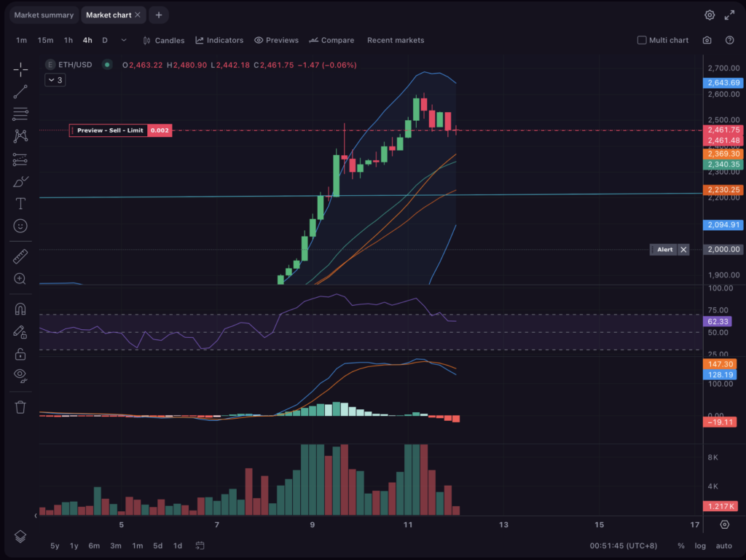Select the 3m date range
Screen dimensions: 746x560
[x=116, y=545]
